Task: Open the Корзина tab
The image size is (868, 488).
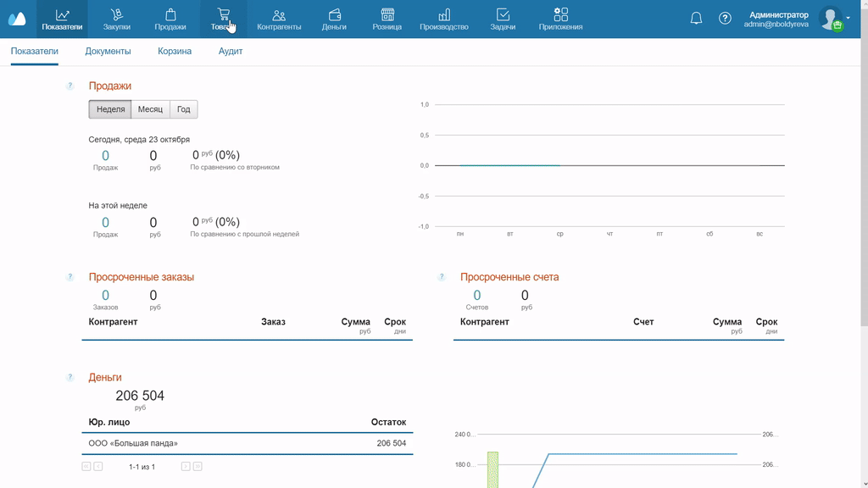Action: pyautogui.click(x=175, y=52)
